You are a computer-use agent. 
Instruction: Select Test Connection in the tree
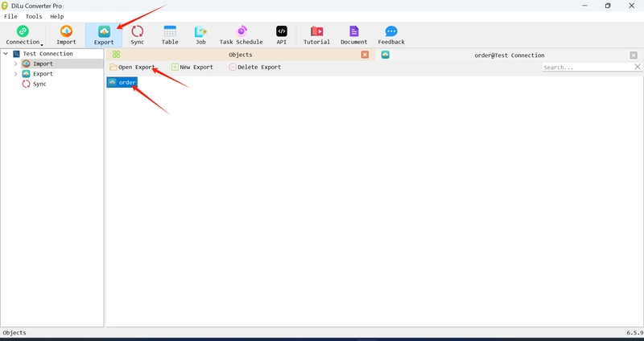(47, 54)
